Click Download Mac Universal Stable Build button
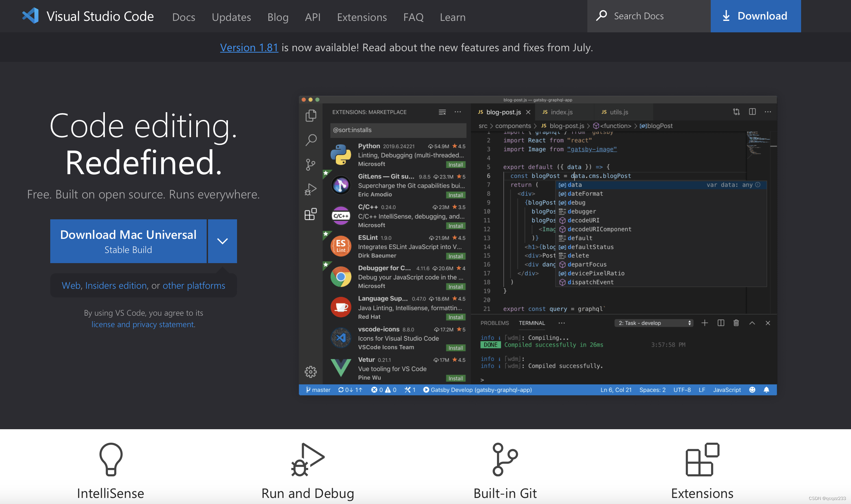This screenshot has height=504, width=851. point(128,241)
